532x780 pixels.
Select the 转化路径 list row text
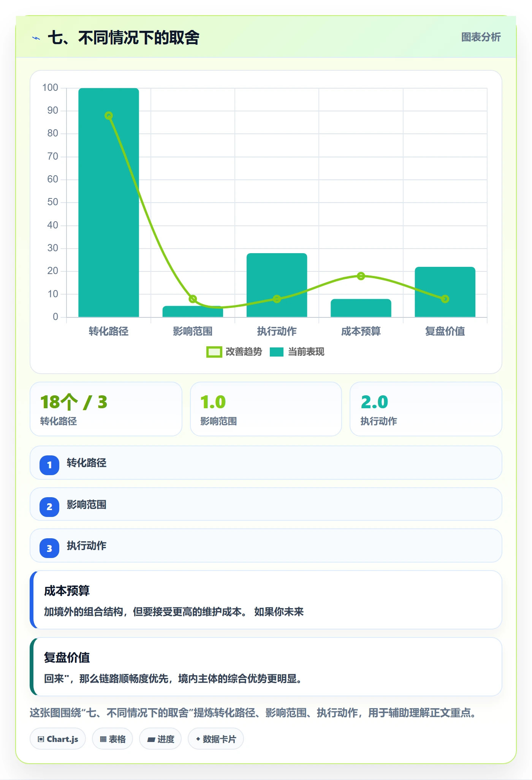87,463
